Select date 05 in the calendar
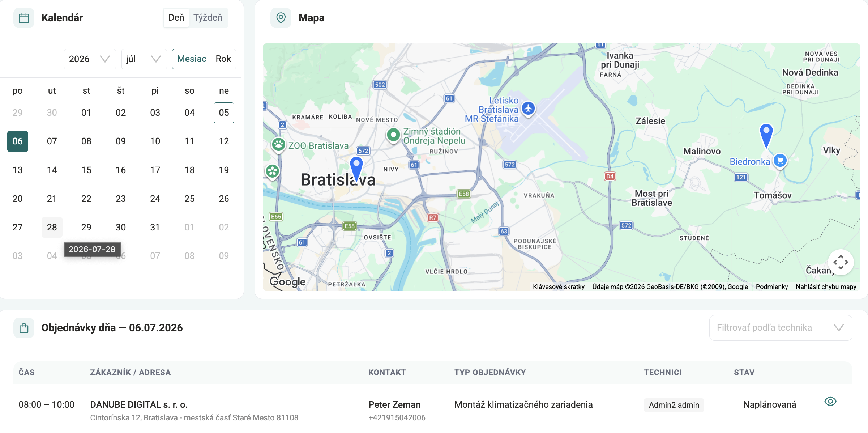Viewport: 868px width, 433px height. click(x=224, y=113)
